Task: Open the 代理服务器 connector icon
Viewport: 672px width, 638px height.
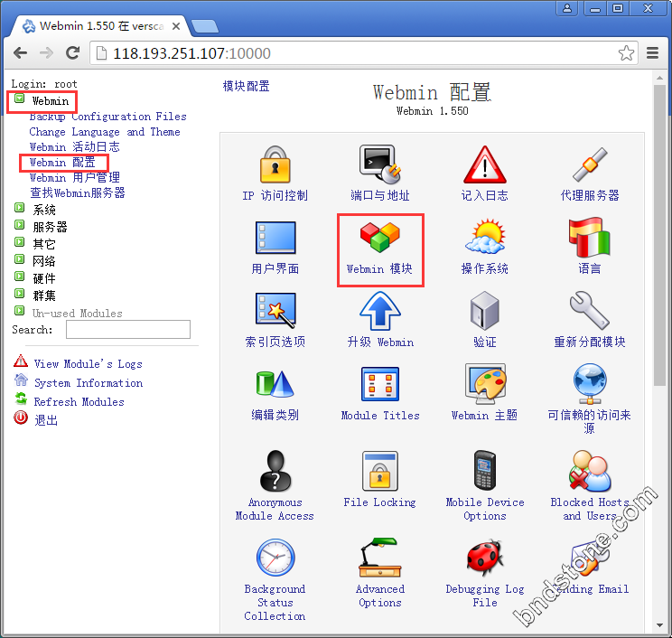Action: coord(590,164)
